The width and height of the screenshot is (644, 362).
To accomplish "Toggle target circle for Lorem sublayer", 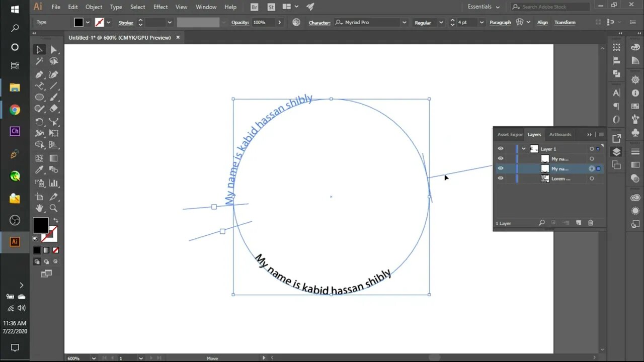I will click(x=592, y=178).
